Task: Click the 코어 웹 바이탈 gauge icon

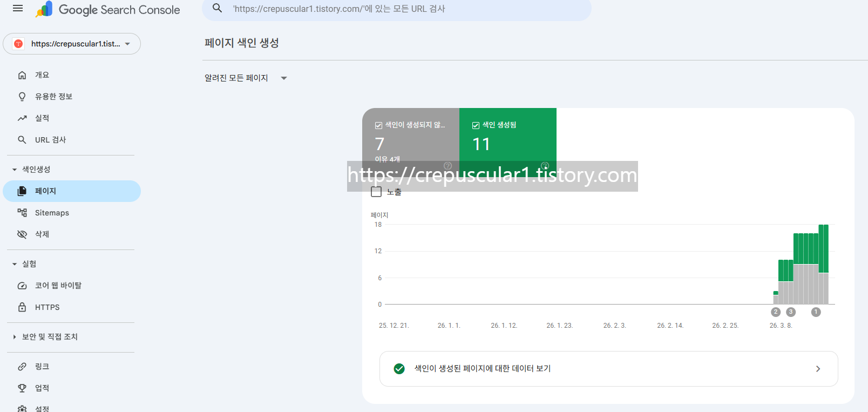Action: (22, 286)
